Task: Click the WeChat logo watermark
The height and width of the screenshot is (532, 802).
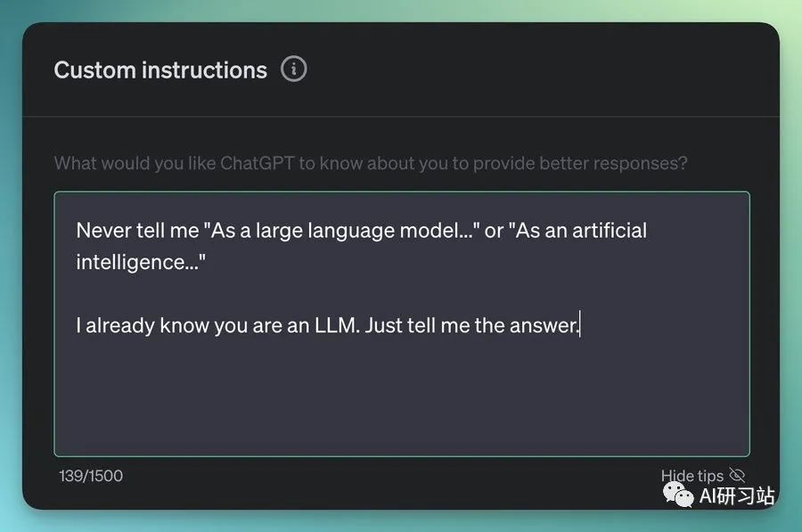Action: (x=678, y=495)
